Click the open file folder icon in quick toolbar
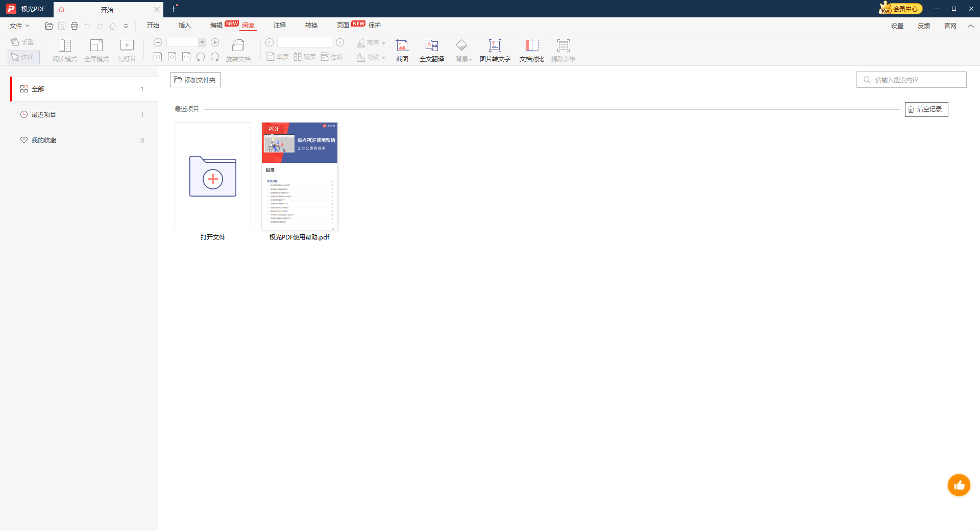The width and height of the screenshot is (980, 531). point(49,26)
